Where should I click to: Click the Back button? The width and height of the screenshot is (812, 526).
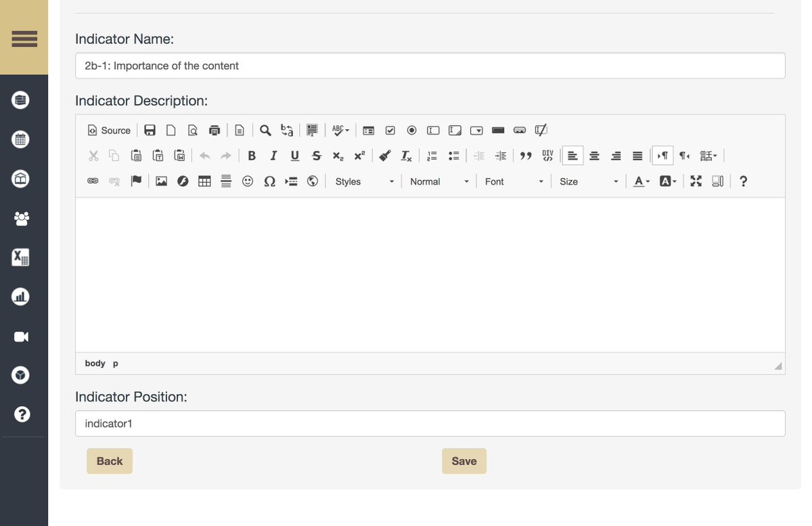110,461
